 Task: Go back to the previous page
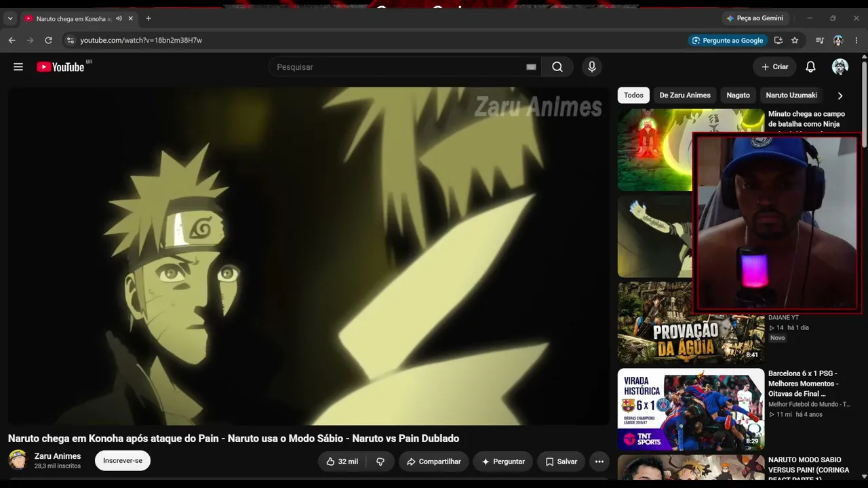pos(12,41)
